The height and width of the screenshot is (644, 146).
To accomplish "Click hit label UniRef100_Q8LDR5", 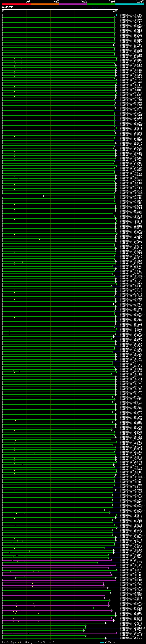I will 131,55.
